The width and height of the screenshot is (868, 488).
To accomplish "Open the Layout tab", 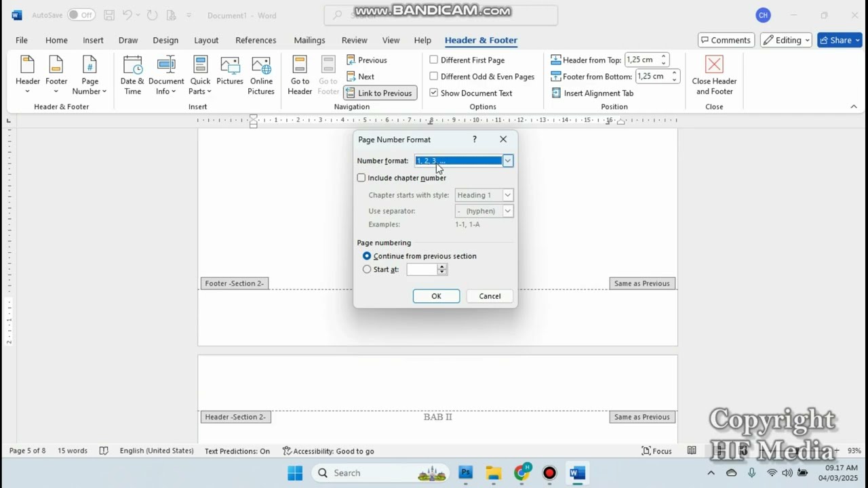I will coord(206,40).
